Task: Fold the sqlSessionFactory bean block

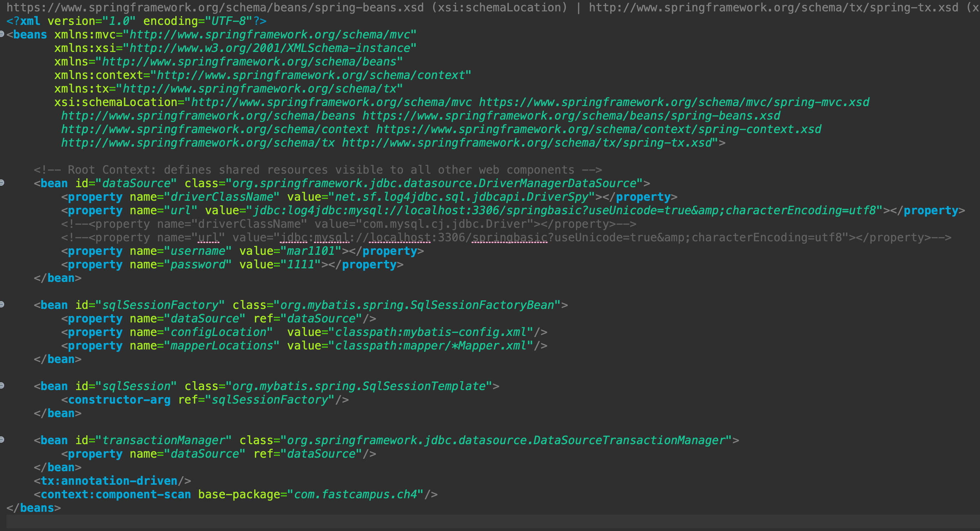Action: [2, 305]
